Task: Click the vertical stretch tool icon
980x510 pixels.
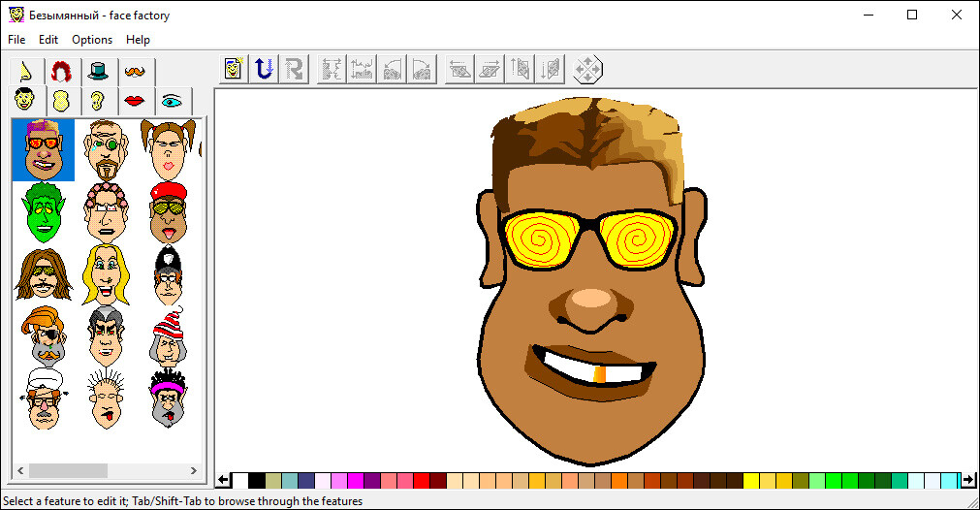Action: (362, 69)
